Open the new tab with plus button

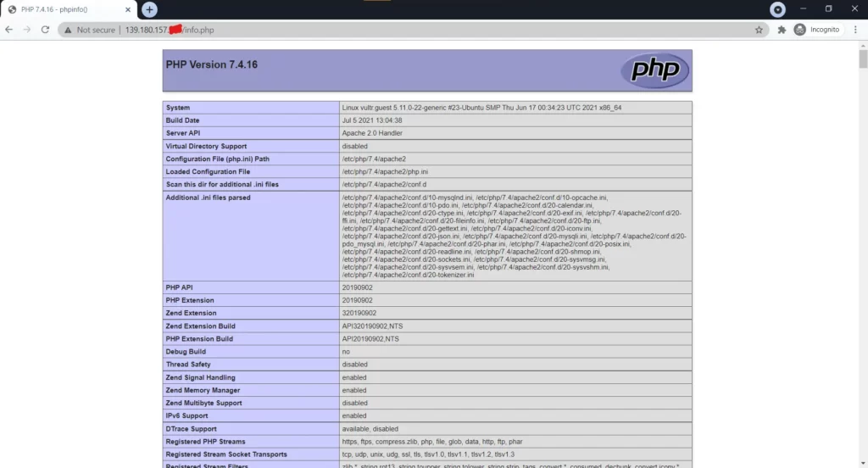pos(149,9)
